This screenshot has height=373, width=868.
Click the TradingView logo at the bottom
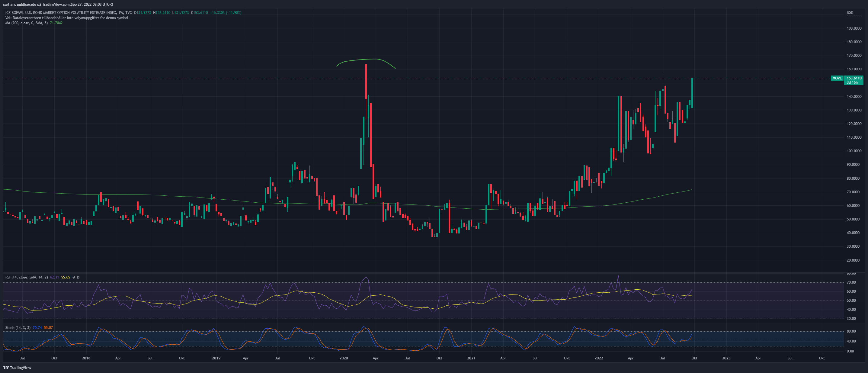point(17,368)
